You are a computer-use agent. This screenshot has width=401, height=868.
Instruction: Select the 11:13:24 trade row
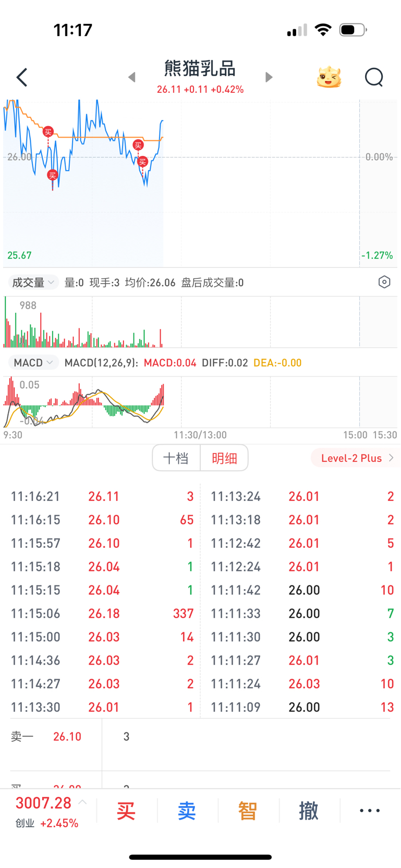(302, 496)
